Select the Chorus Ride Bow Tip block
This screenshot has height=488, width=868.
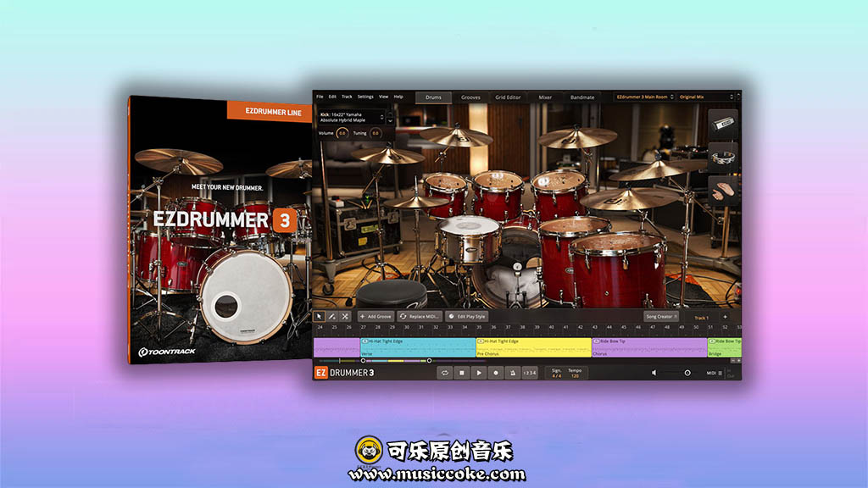649,347
